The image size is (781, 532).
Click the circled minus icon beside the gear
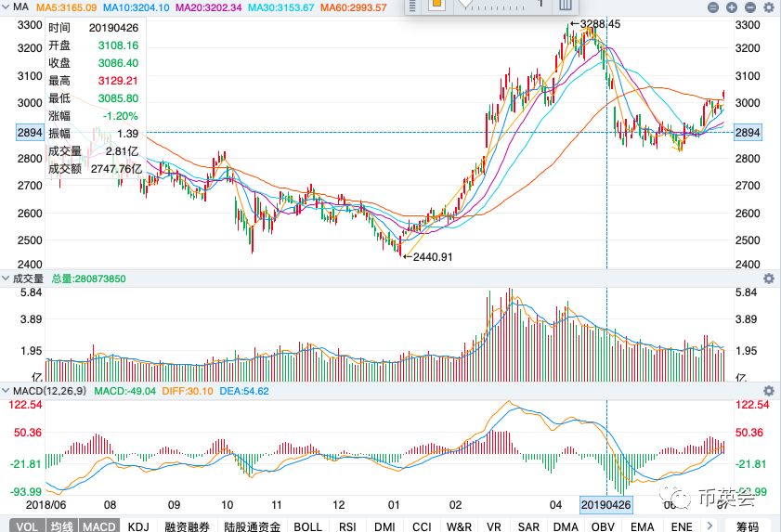[x=750, y=7]
